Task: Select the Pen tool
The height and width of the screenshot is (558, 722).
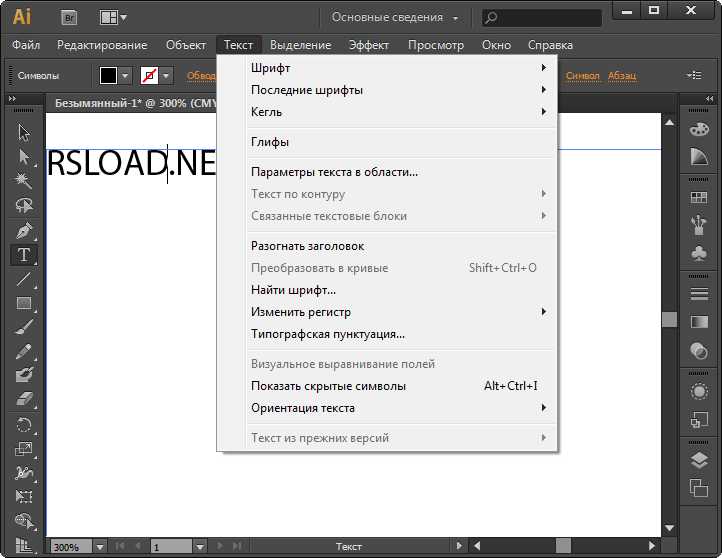Action: click(23, 230)
